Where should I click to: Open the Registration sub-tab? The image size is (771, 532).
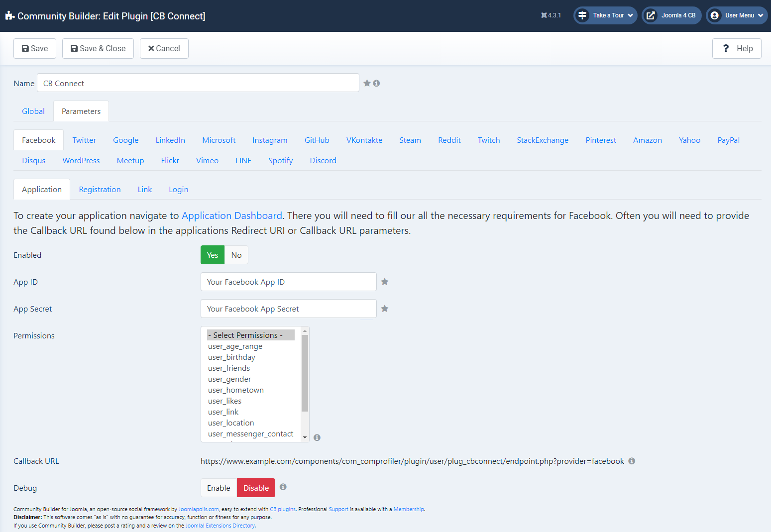100,189
